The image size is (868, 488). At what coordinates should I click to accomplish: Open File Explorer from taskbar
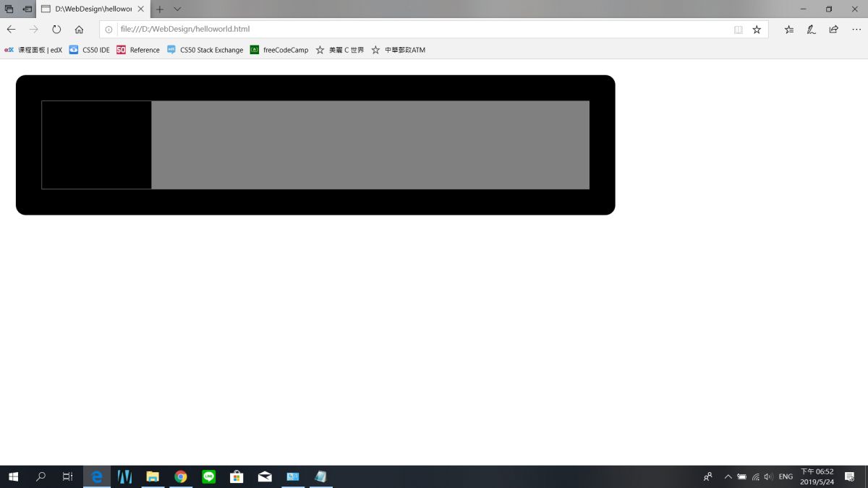point(153,476)
